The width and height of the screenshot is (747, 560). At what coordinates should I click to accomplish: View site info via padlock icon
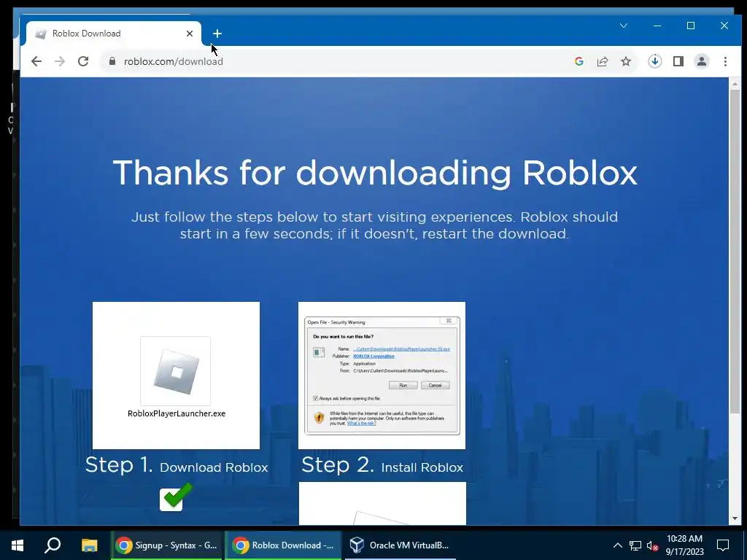112,61
